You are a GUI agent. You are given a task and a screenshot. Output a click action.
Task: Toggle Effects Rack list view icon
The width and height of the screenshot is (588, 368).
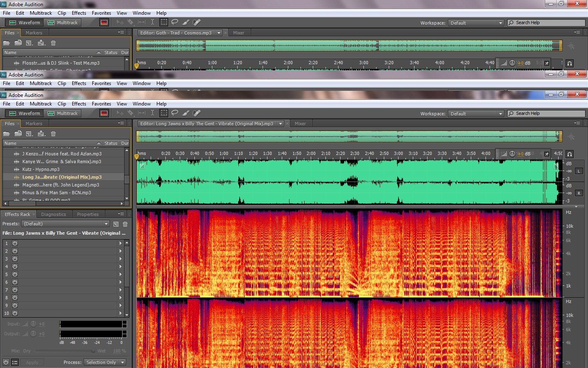(x=15, y=362)
